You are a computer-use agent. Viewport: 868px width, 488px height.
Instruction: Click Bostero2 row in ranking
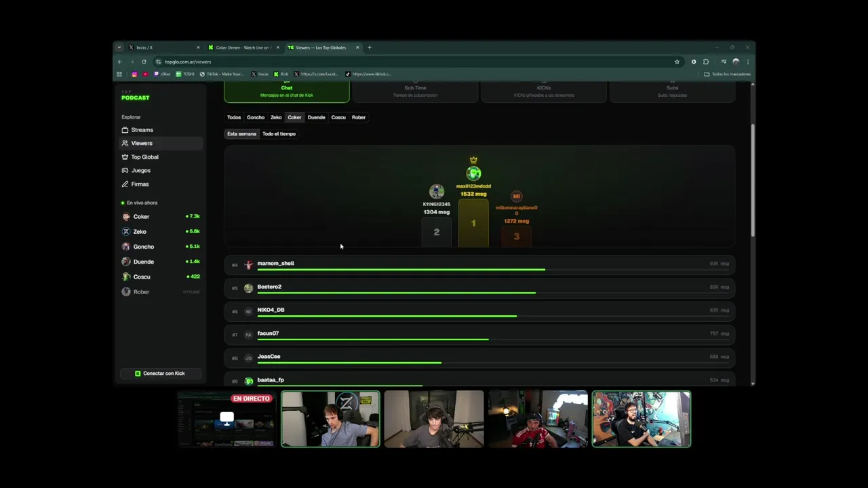479,288
